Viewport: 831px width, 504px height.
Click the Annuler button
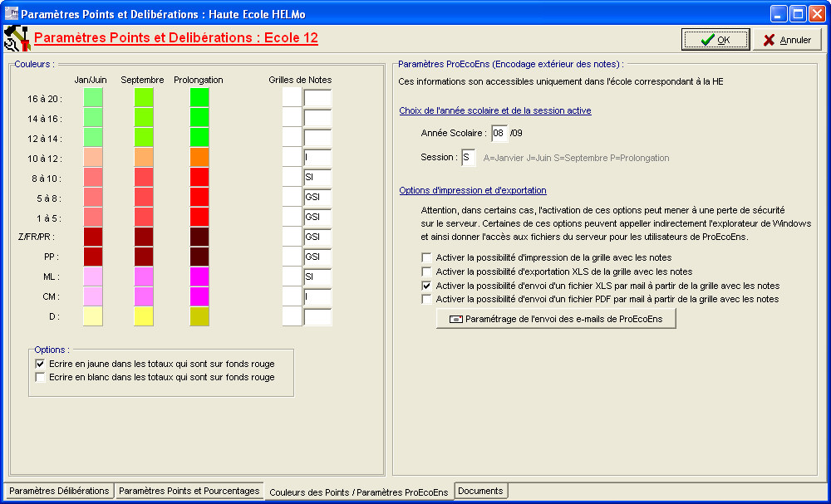coord(787,40)
